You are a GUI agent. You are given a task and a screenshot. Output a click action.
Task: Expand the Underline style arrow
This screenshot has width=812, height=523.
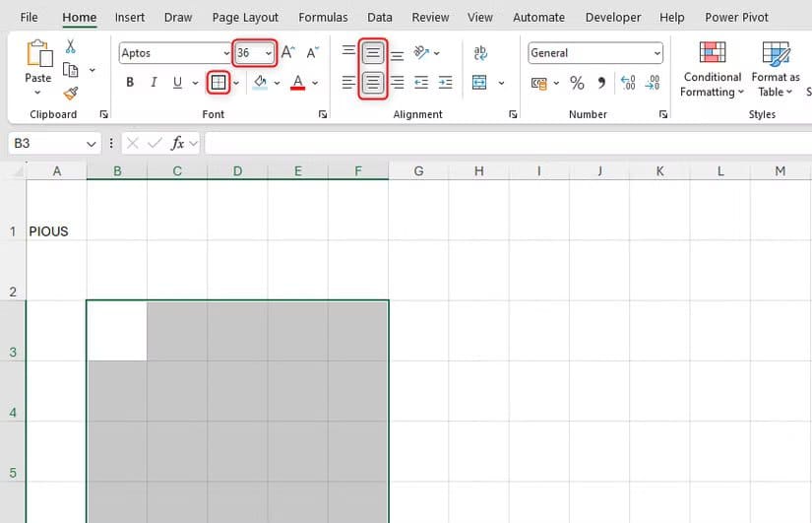195,83
